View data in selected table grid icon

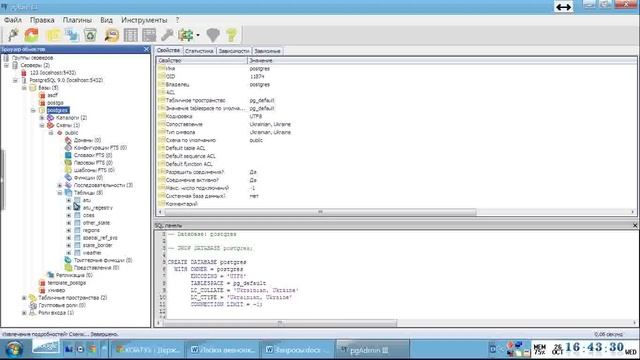131,35
